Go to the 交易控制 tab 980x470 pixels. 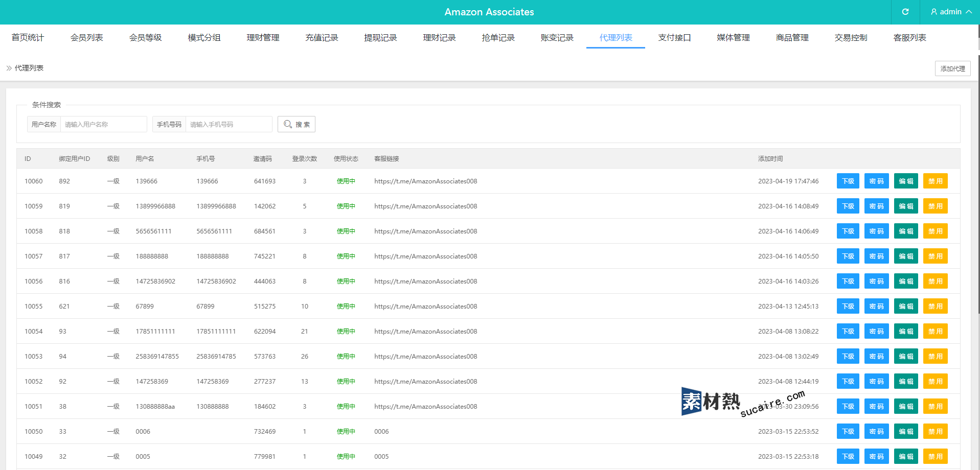coord(851,37)
